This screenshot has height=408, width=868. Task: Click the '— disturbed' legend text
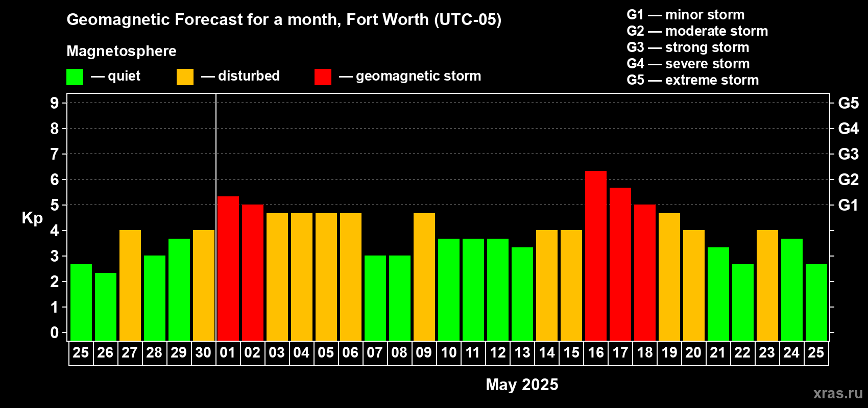coord(240,76)
